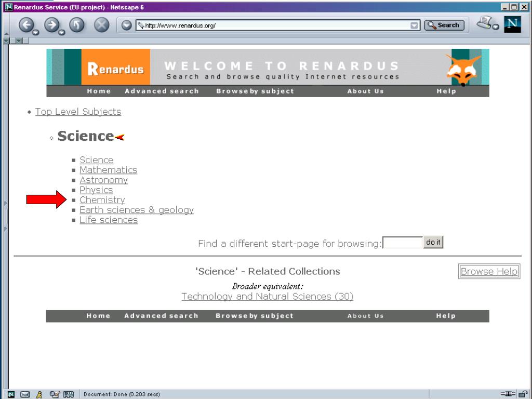Open Technology and Natural Sciences (30) link
Viewport: 532px width, 399px height.
click(268, 297)
